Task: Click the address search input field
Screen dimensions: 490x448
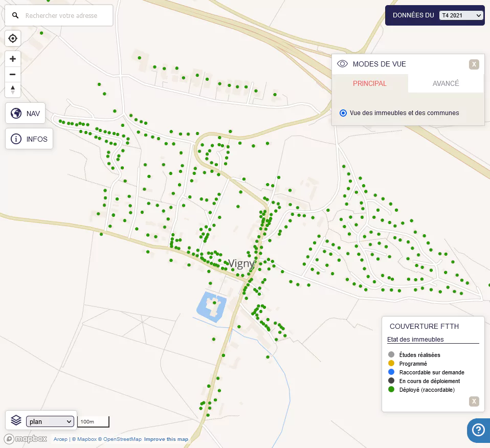Action: tap(65, 16)
